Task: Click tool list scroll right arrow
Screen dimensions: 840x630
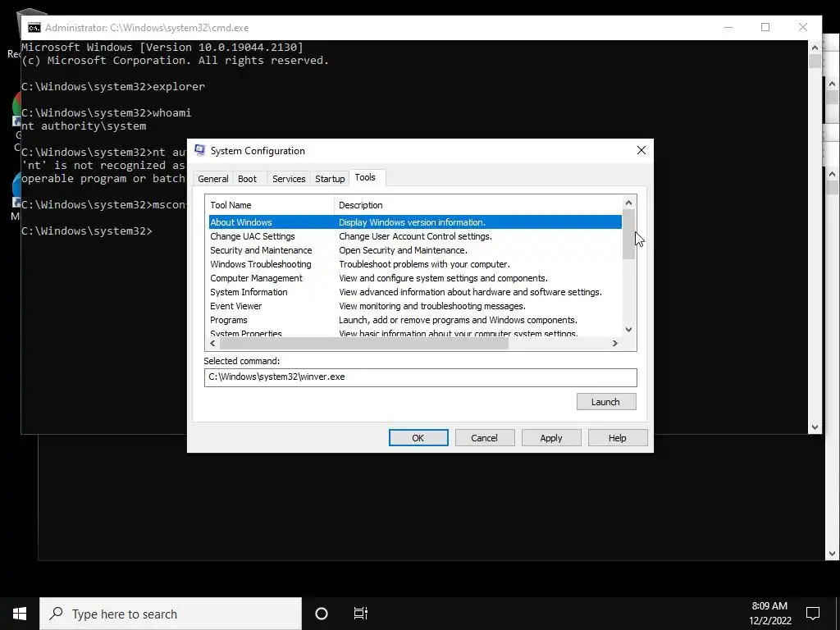Action: point(615,344)
